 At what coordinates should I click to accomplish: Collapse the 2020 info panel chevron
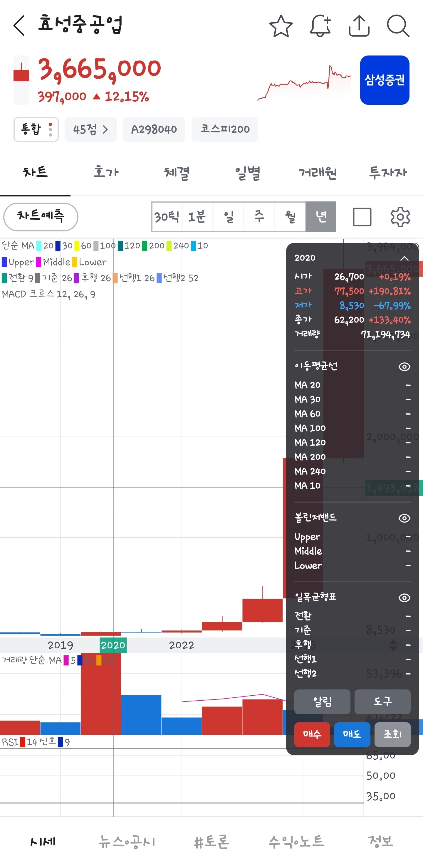[x=404, y=258]
